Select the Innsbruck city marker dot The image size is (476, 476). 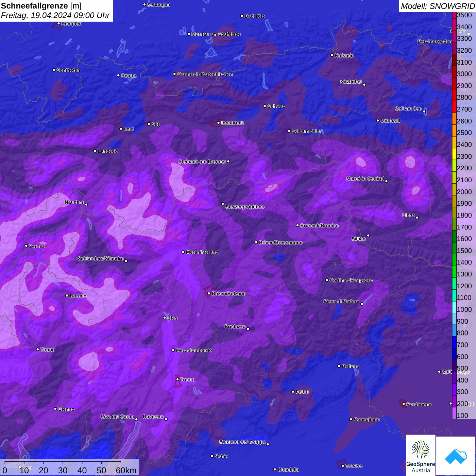tap(219, 123)
